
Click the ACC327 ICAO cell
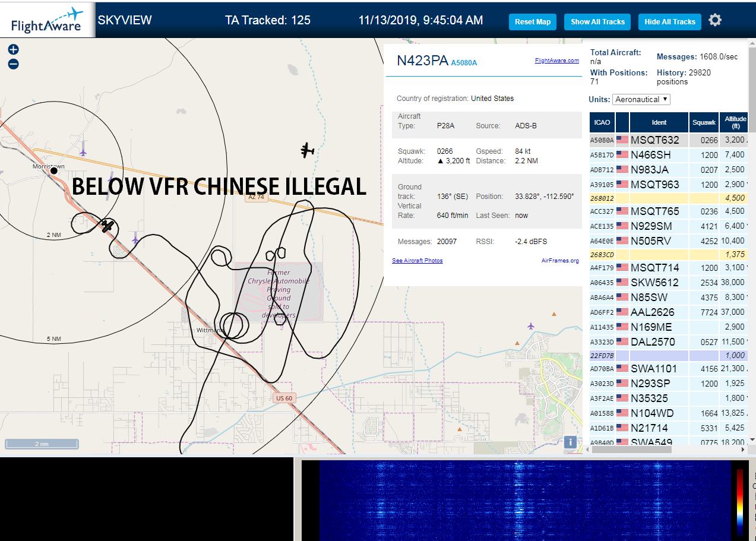click(x=602, y=211)
